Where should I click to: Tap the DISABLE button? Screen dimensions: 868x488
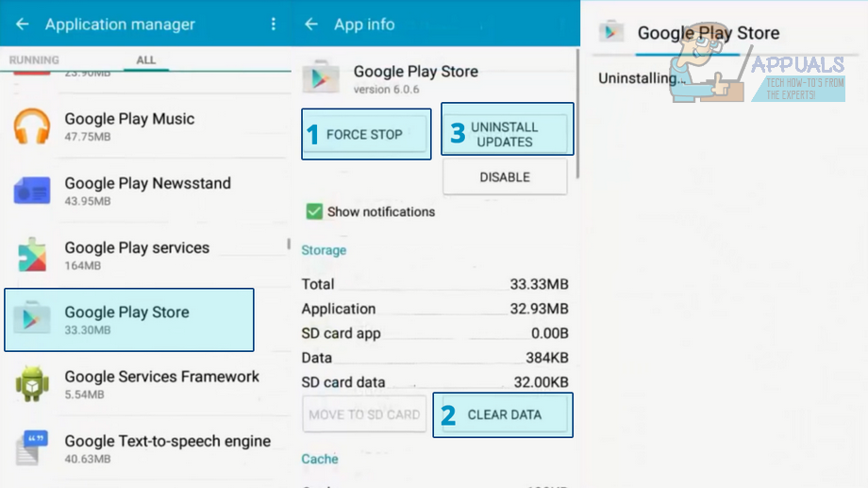point(505,177)
